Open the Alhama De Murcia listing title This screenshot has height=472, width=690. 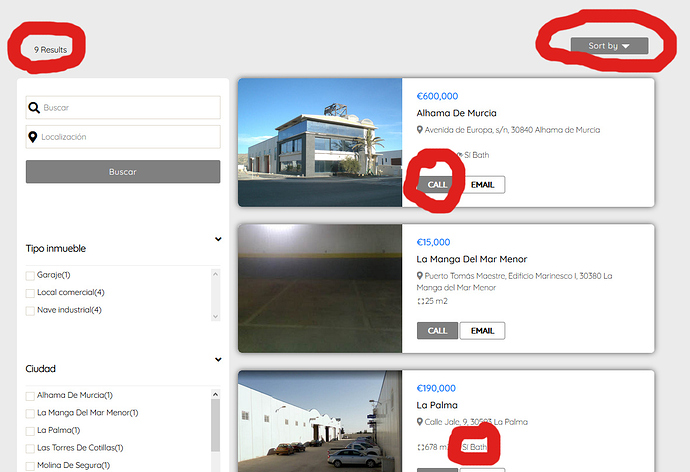coord(456,113)
